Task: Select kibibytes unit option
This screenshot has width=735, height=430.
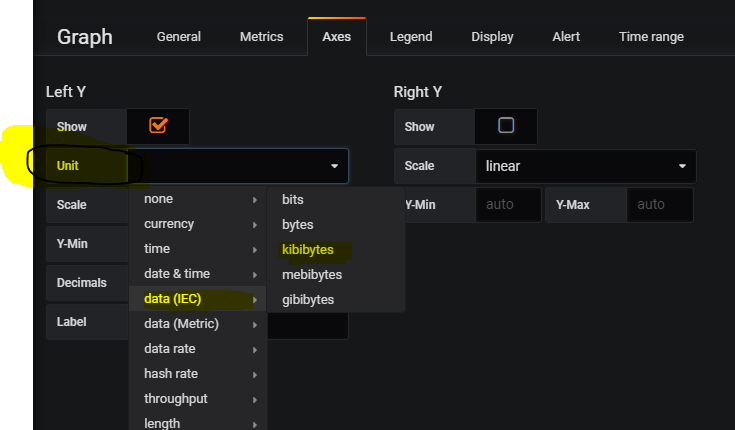Action: tap(308, 250)
